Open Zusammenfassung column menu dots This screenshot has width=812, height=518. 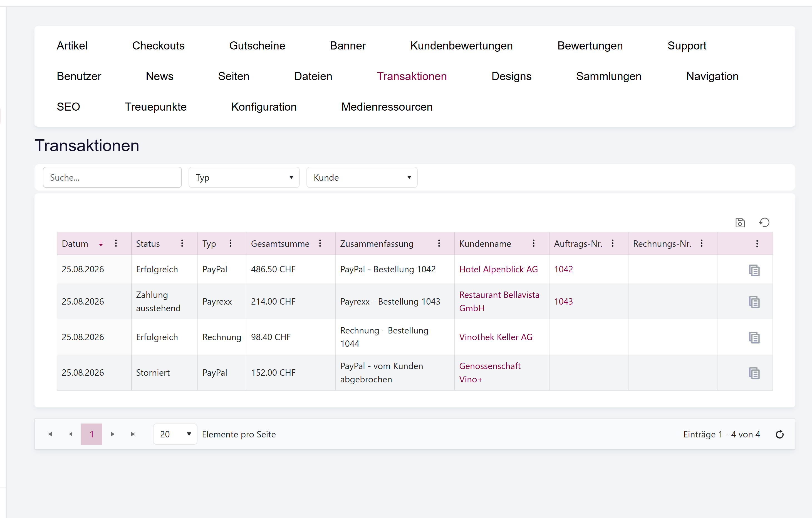pyautogui.click(x=439, y=243)
